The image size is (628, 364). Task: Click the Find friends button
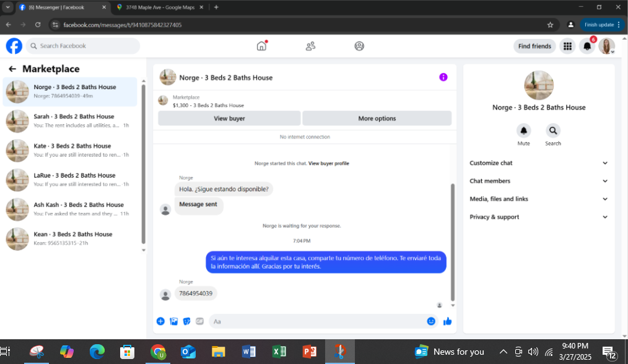pos(534,46)
